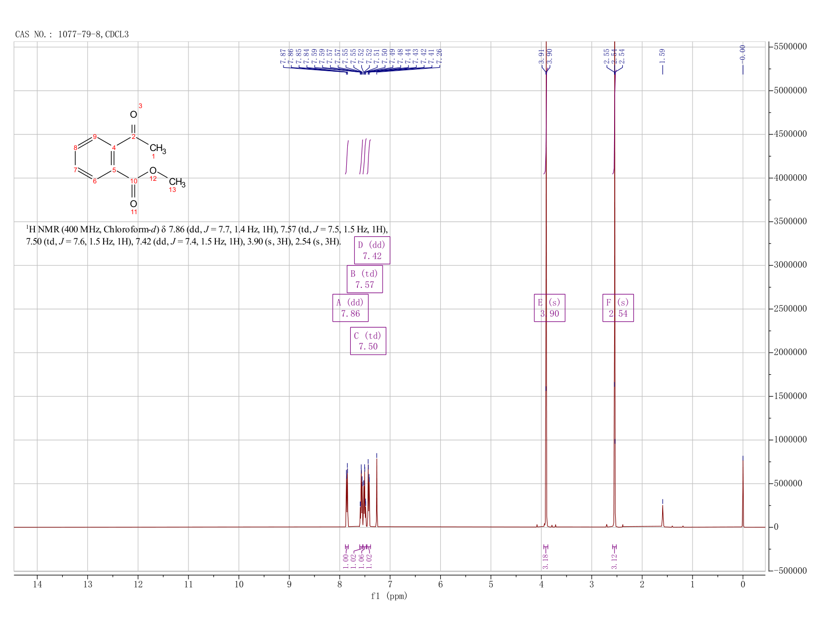Select multiplet box A (dd) 7.86
This screenshot has height=644, width=834.
click(x=350, y=308)
